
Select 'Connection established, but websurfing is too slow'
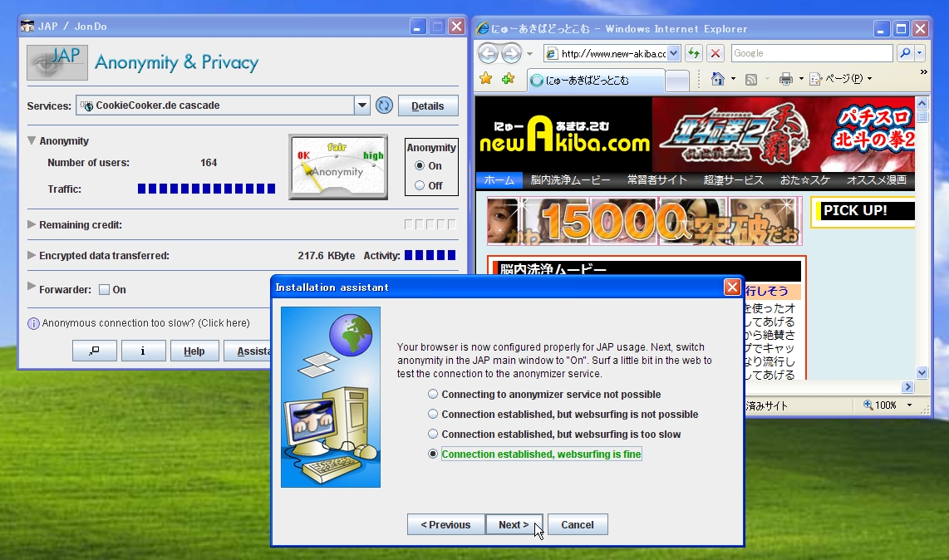433,434
